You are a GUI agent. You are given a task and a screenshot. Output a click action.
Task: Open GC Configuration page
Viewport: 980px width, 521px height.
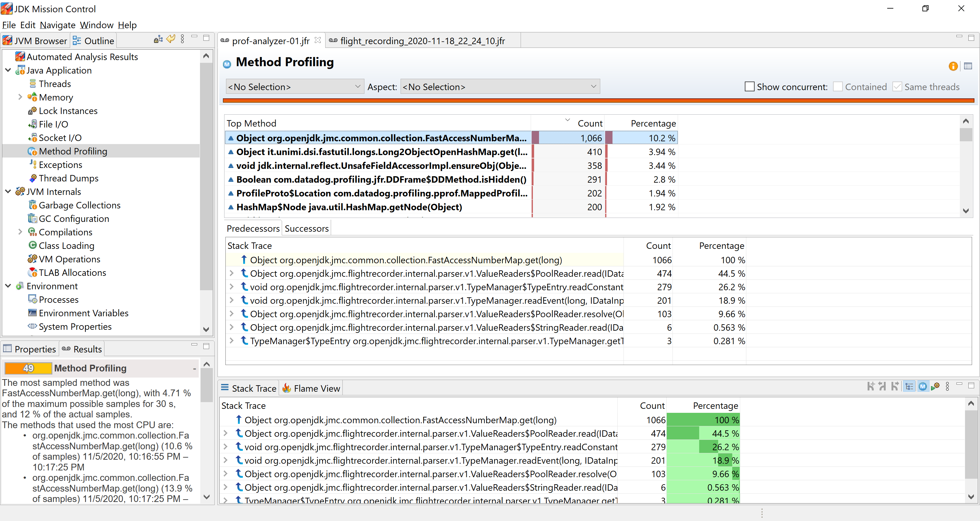point(74,219)
